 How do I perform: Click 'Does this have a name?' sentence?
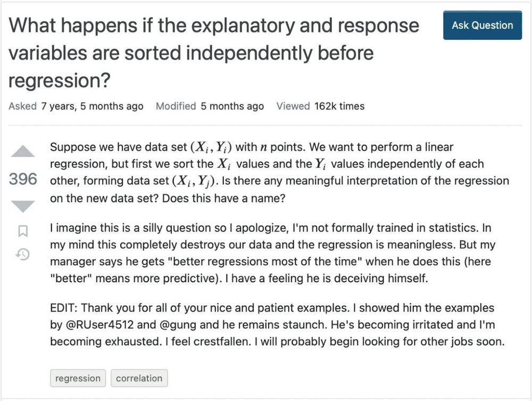(223, 198)
